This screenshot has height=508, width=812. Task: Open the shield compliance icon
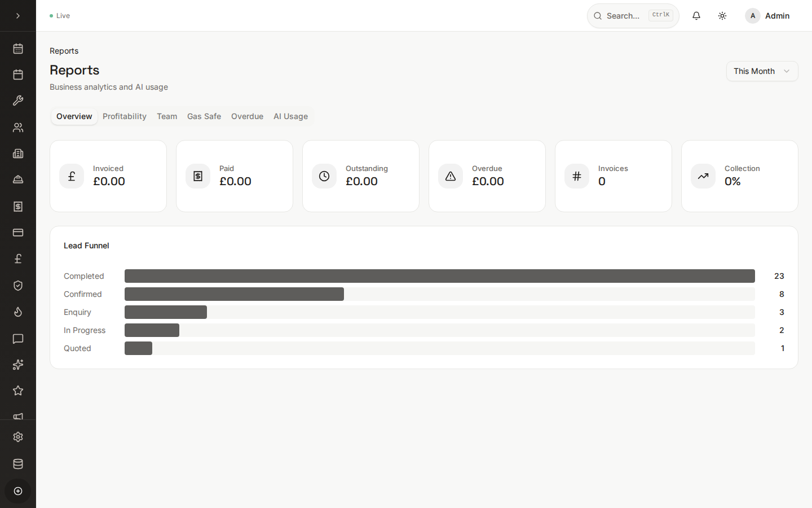(17, 286)
